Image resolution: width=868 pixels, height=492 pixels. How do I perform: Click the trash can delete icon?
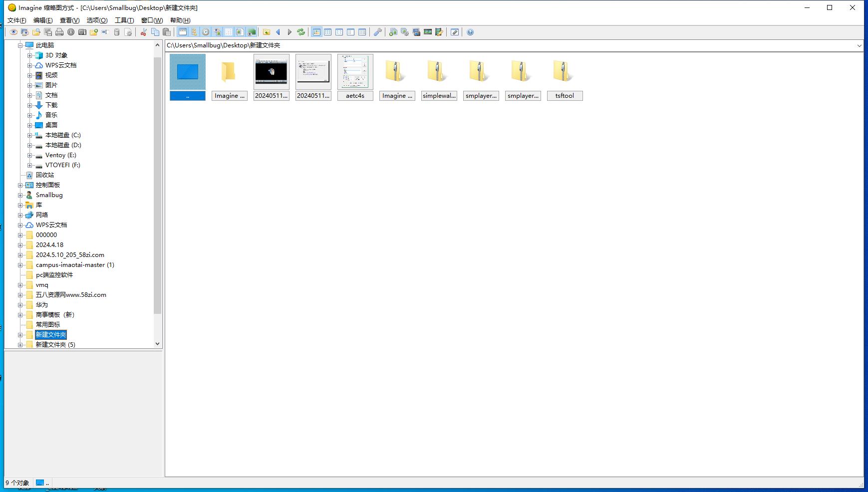[117, 32]
